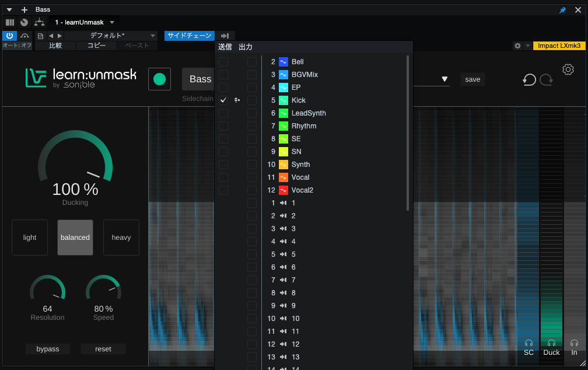This screenshot has width=588, height=370.
Task: Uncheck the Kick send checkbox
Action: (223, 100)
